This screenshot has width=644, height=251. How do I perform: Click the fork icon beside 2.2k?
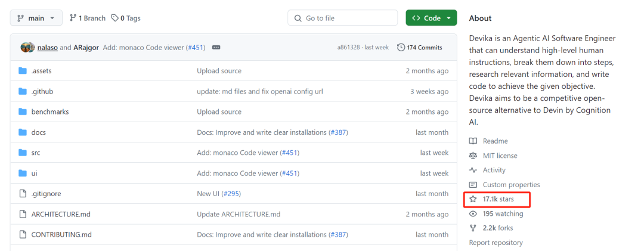(473, 228)
